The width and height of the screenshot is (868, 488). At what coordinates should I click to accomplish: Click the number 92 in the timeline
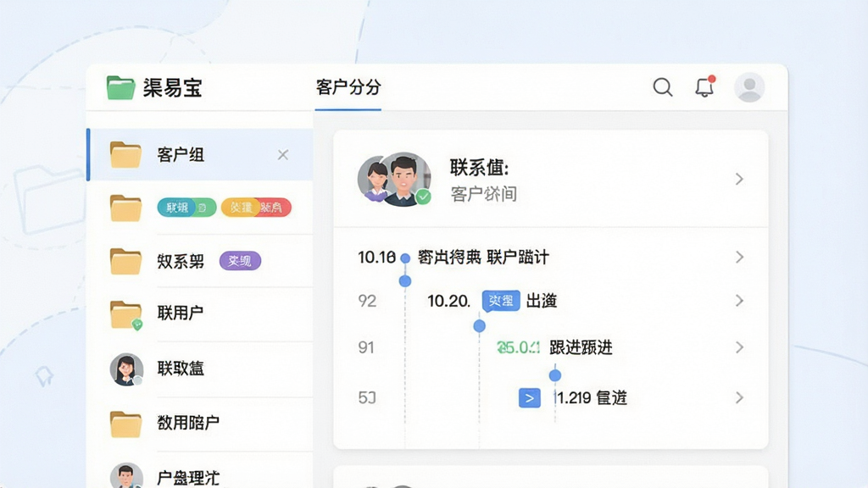367,301
